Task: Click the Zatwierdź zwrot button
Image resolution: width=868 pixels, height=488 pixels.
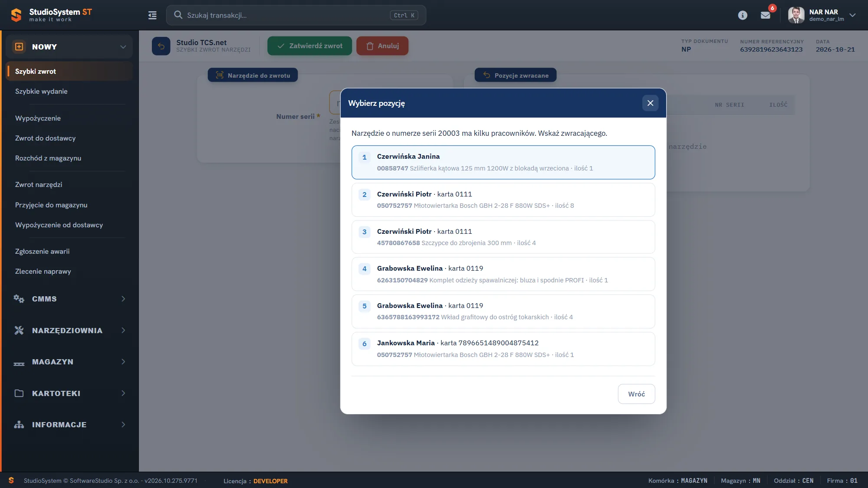Action: click(309, 46)
